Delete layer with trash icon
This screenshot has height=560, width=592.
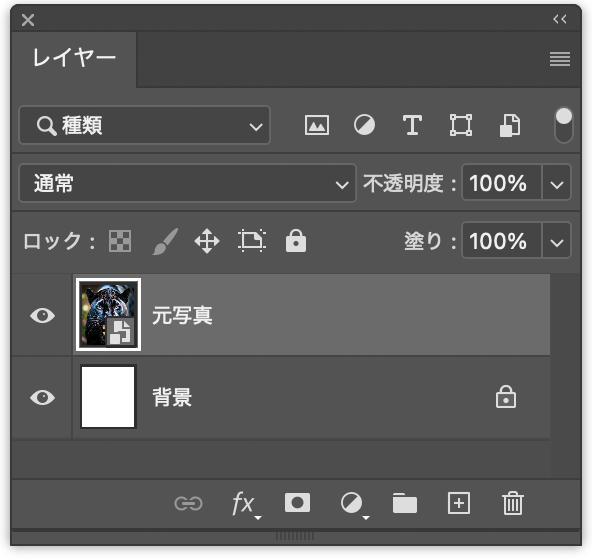(x=513, y=503)
